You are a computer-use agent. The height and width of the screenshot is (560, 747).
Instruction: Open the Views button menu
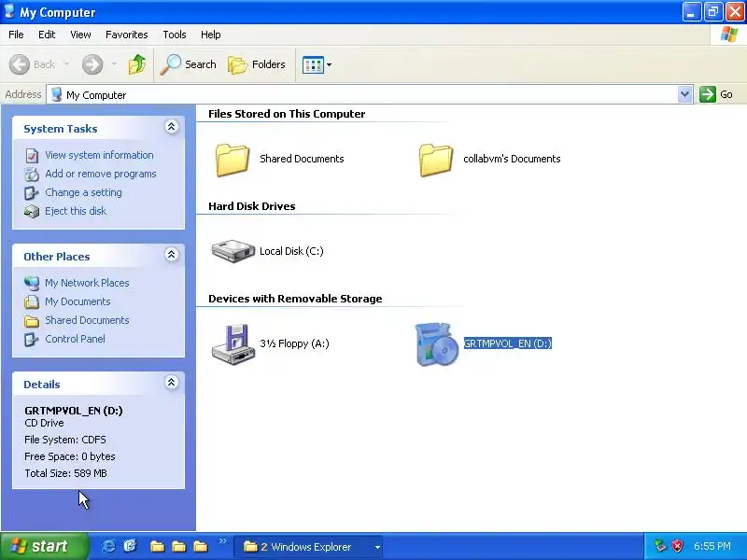(x=317, y=64)
